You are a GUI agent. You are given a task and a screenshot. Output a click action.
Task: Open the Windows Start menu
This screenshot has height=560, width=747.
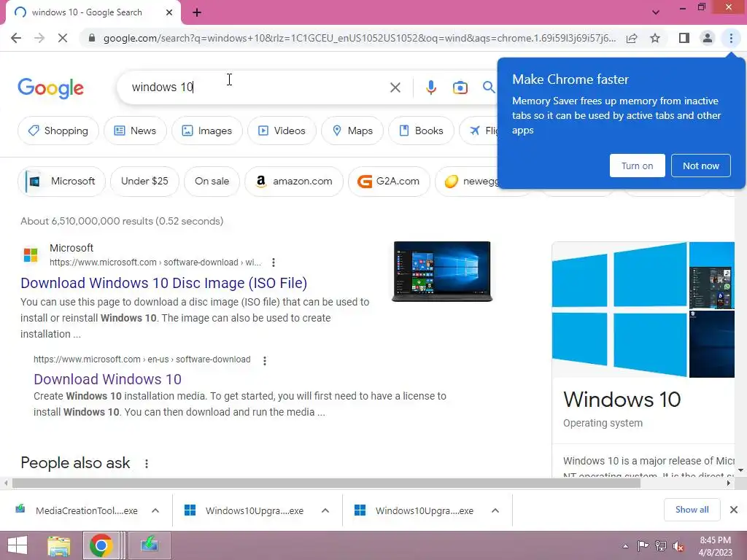[18, 545]
